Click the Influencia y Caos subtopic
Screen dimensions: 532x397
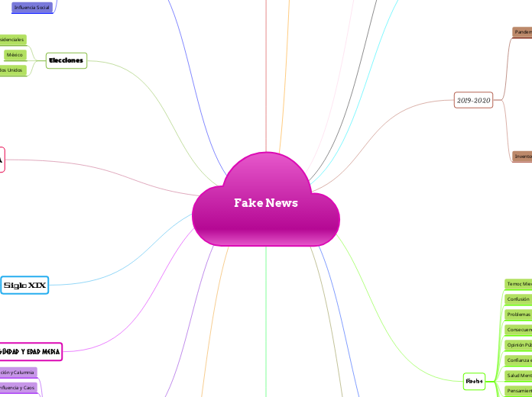[x=18, y=388]
